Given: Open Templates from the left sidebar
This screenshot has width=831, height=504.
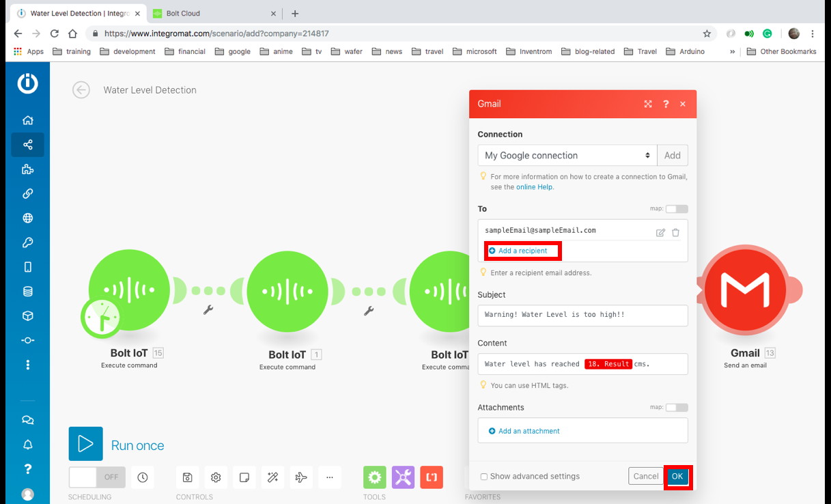Looking at the screenshot, I should pyautogui.click(x=27, y=169).
